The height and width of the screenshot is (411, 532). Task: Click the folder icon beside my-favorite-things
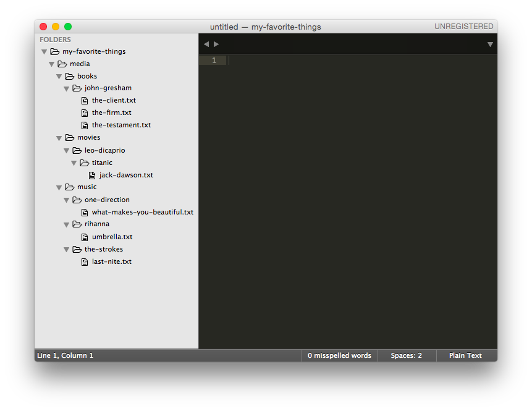pos(54,51)
